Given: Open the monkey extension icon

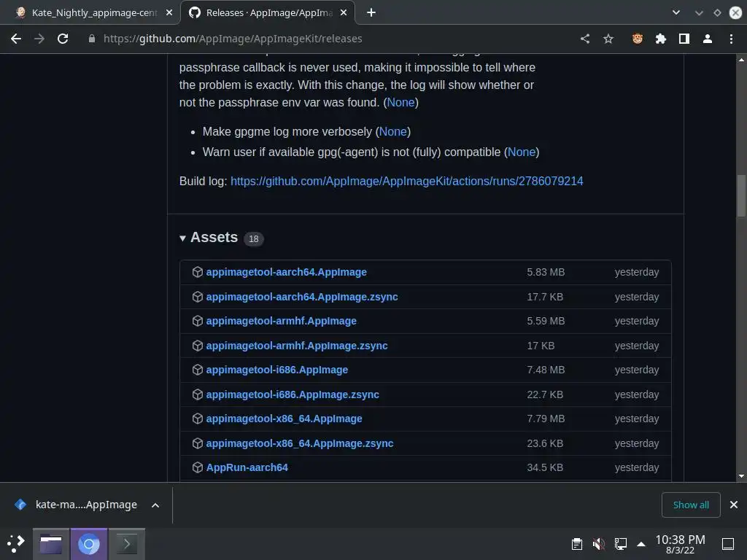Looking at the screenshot, I should point(638,39).
